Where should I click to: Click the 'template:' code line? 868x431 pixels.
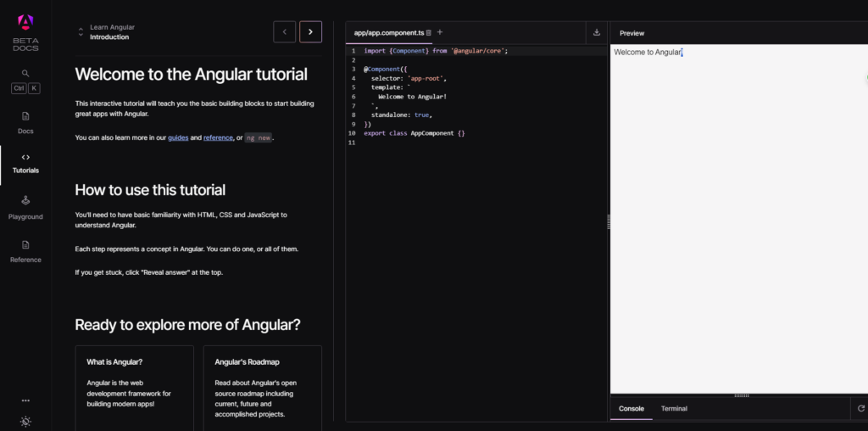tap(391, 87)
